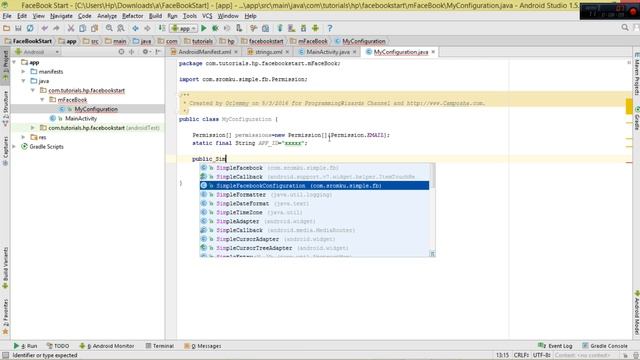Click the yellow warning marker in editor gutter stripe
The width and height of the screenshot is (640, 360).
coord(629,106)
